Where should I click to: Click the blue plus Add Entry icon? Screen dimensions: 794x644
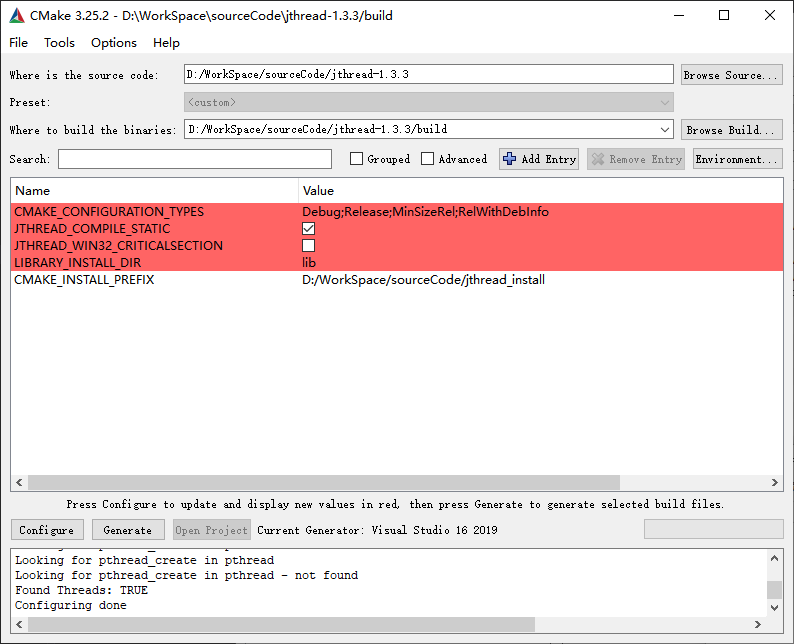click(509, 159)
